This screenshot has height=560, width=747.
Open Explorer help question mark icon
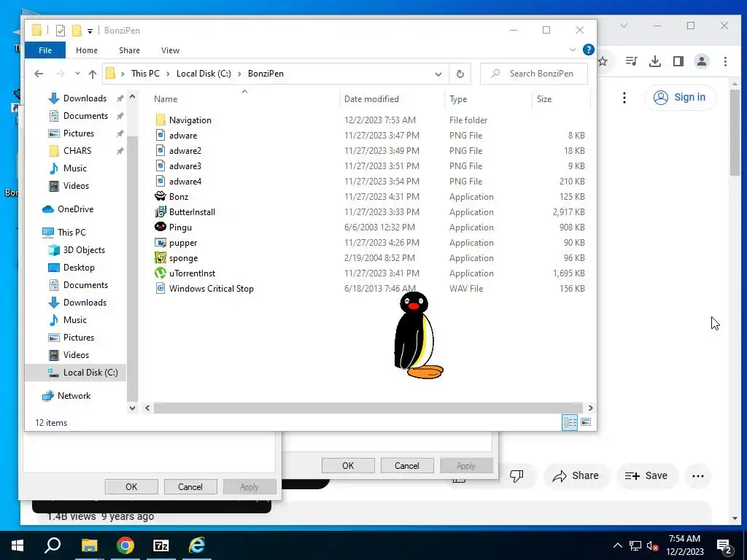(589, 50)
